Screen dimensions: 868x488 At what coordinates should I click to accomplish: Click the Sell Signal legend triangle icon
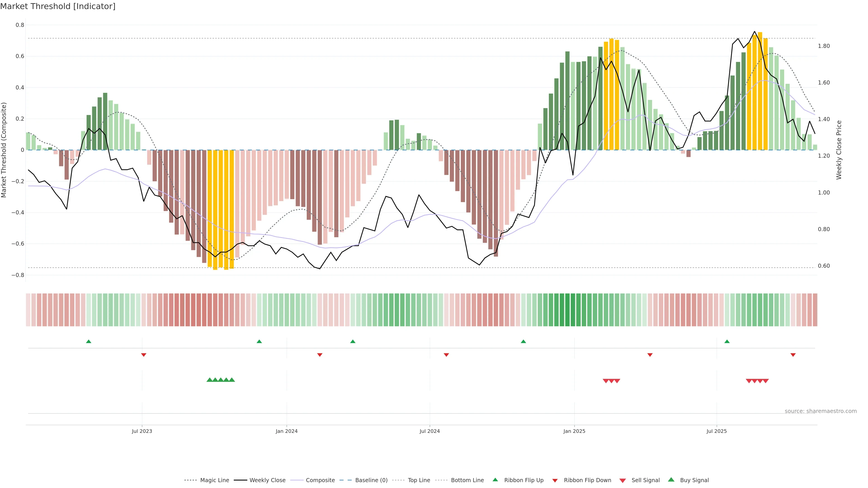pos(622,481)
